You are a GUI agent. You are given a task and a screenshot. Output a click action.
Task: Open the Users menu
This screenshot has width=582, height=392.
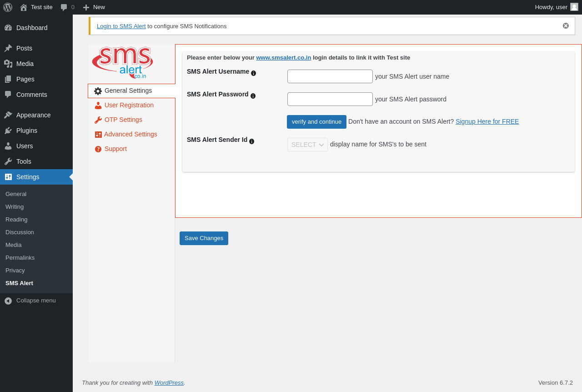coord(36,146)
